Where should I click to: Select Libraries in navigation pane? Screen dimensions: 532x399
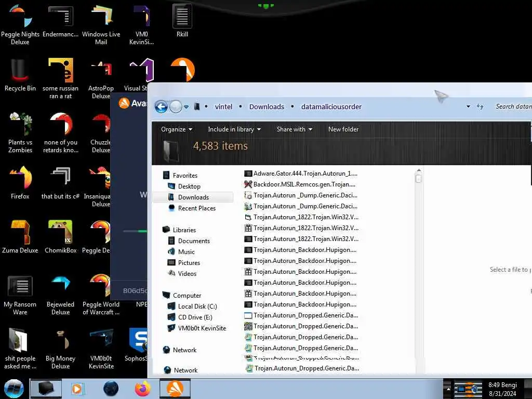[184, 230]
